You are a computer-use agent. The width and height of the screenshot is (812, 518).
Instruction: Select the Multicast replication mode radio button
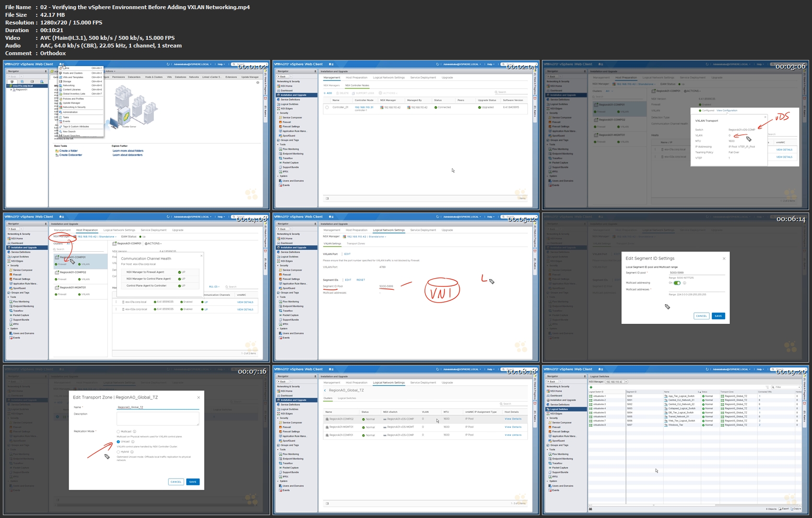click(x=118, y=432)
